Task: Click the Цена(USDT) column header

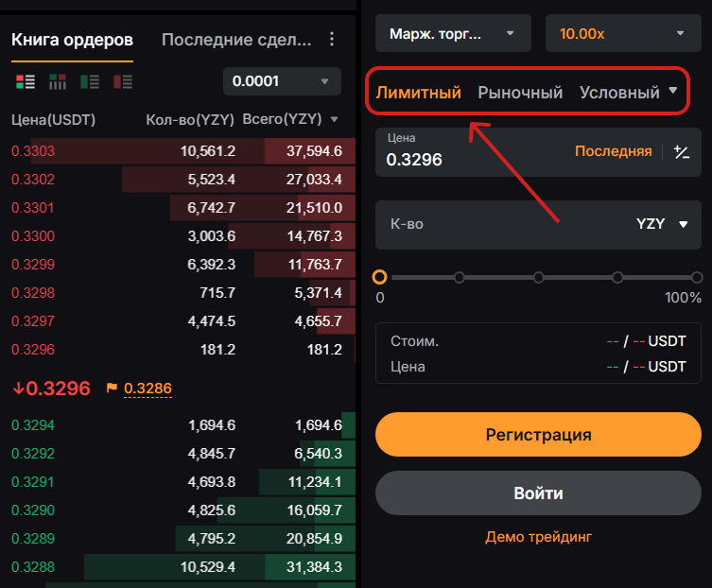Action: [x=54, y=120]
